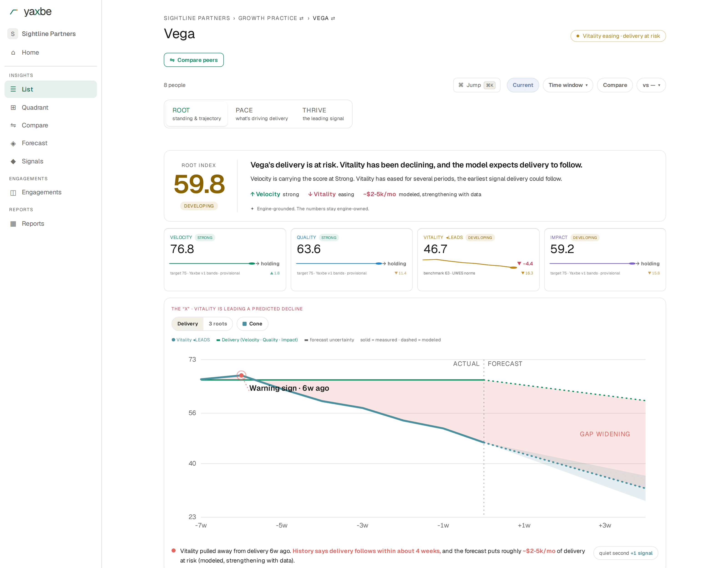This screenshot has width=728, height=568.
Task: Click the Impact 59.2 sparkline
Action: coord(592,264)
